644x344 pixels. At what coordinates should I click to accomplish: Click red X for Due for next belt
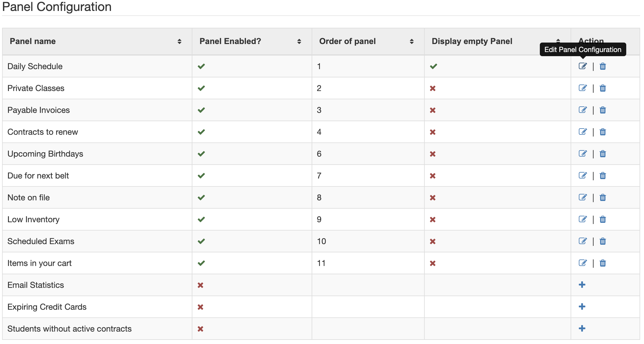pyautogui.click(x=433, y=176)
